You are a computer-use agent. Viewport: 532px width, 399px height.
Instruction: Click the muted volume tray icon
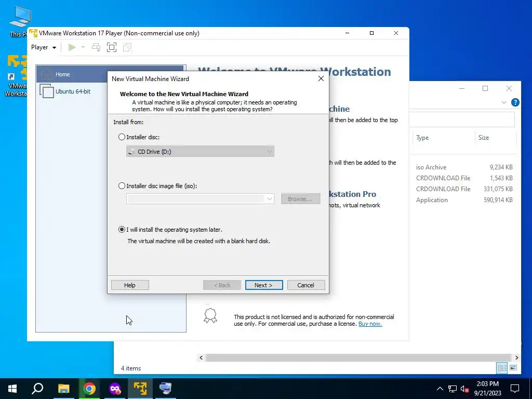click(464, 389)
